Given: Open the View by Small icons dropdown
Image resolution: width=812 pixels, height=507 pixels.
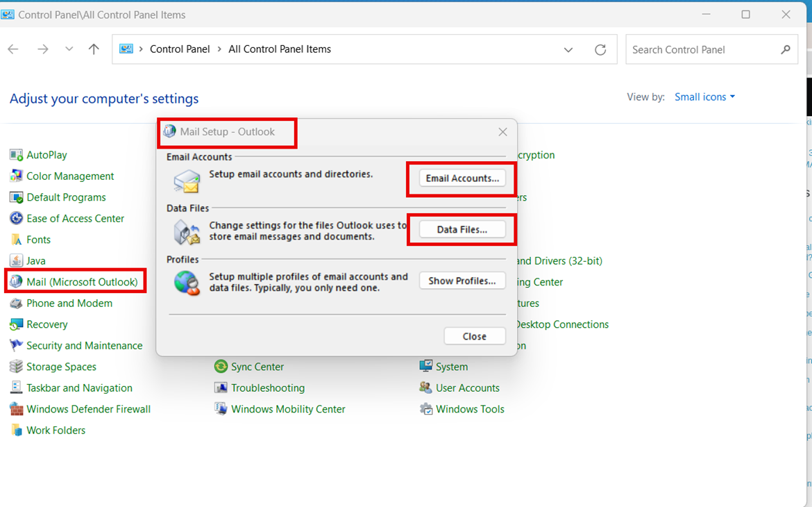Looking at the screenshot, I should (x=705, y=97).
